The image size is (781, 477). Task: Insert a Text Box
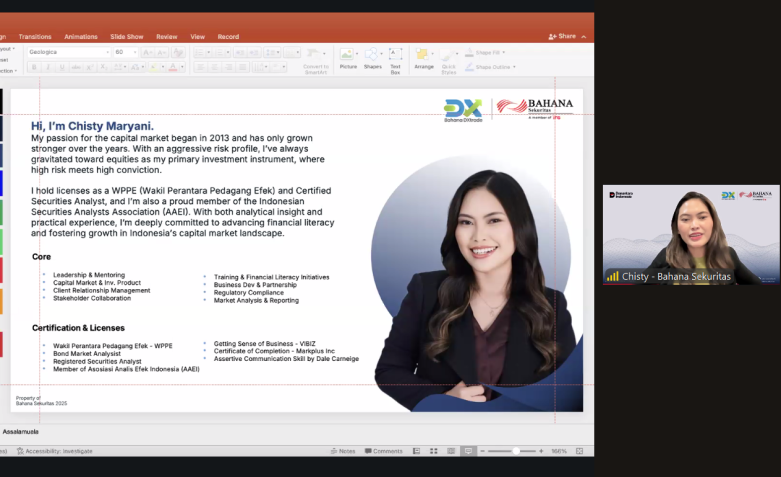click(395, 61)
